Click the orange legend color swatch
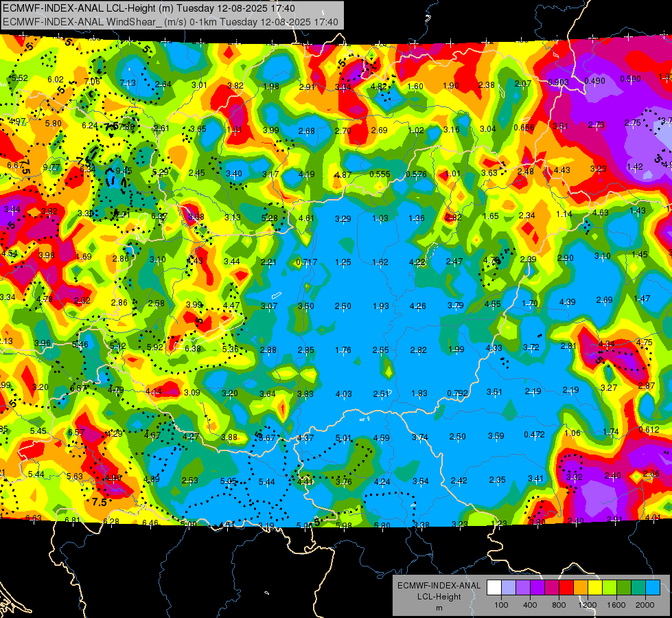Screen dimensions: 672x618 [581, 588]
